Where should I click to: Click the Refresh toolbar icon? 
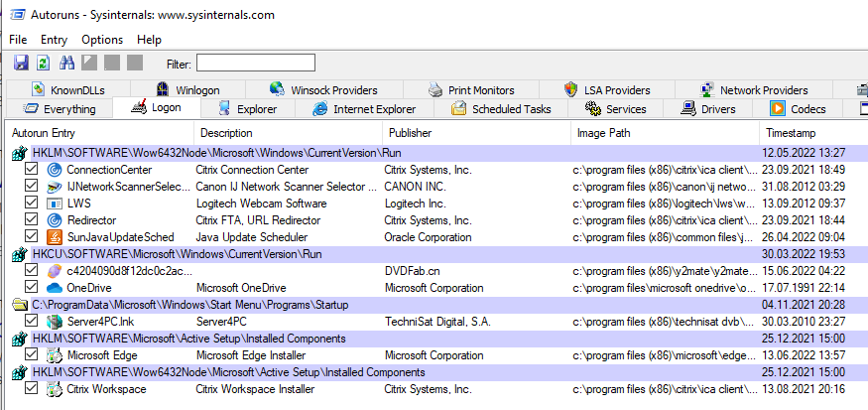click(44, 63)
